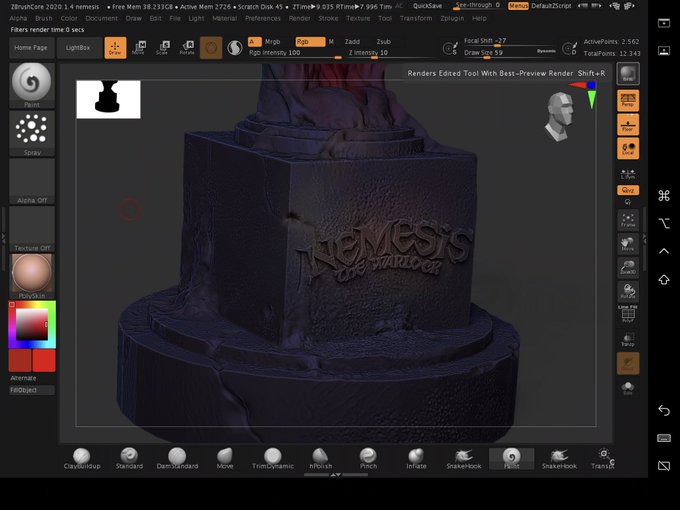Toggle the Zsub sculpt mode
This screenshot has height=510, width=680.
click(x=383, y=42)
